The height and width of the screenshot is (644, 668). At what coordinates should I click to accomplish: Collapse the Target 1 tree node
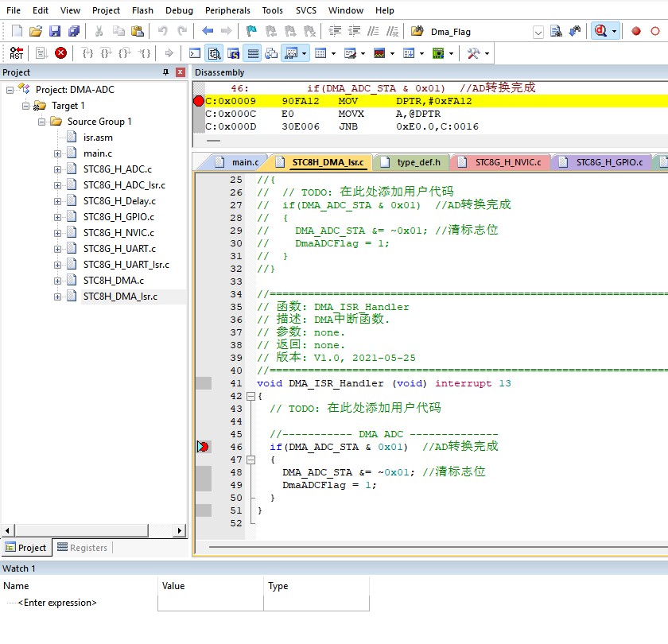click(x=26, y=106)
